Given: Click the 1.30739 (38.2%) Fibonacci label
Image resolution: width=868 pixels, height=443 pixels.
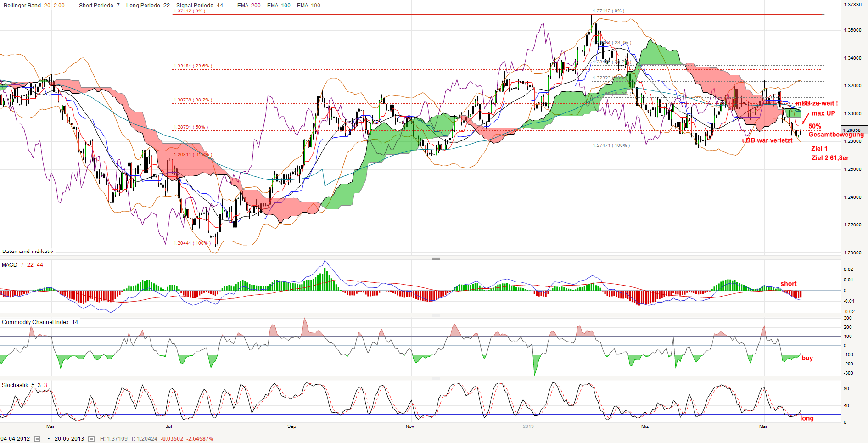Looking at the screenshot, I should [192, 100].
